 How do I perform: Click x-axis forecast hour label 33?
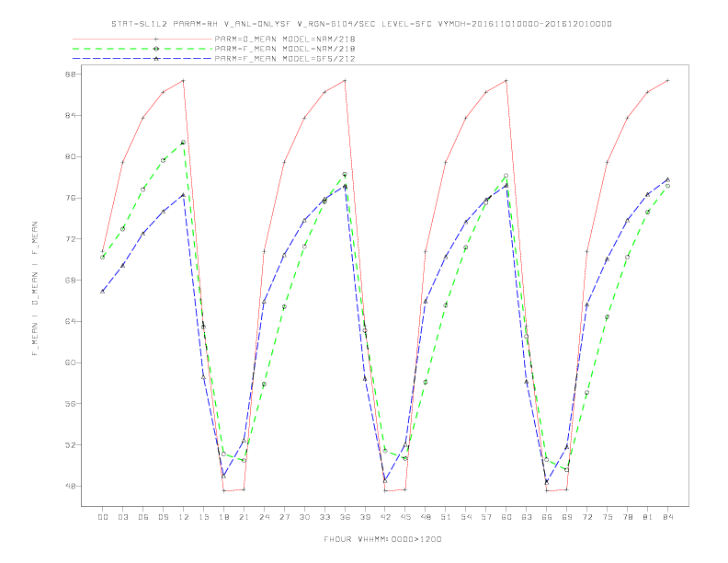pos(325,517)
